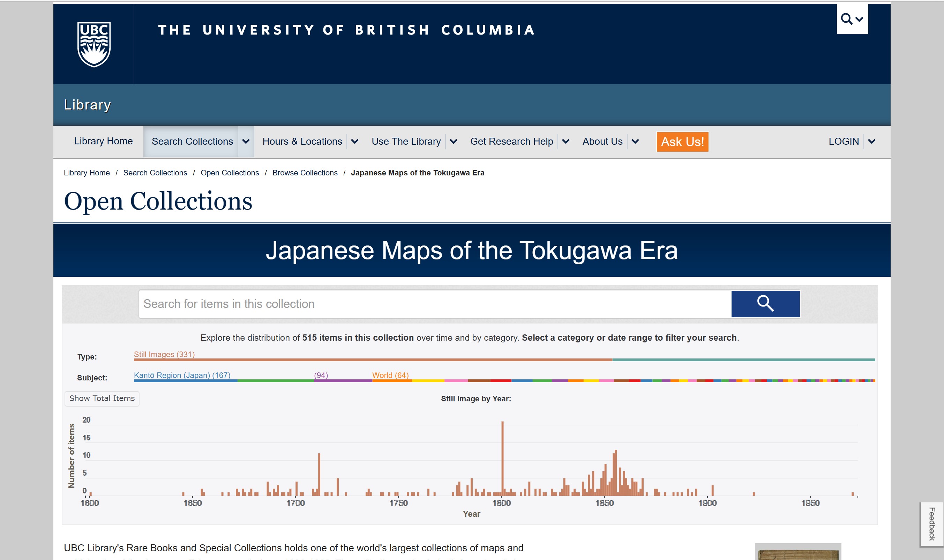Go to Open Collections breadcrumb
The width and height of the screenshot is (944, 560).
pyautogui.click(x=230, y=173)
